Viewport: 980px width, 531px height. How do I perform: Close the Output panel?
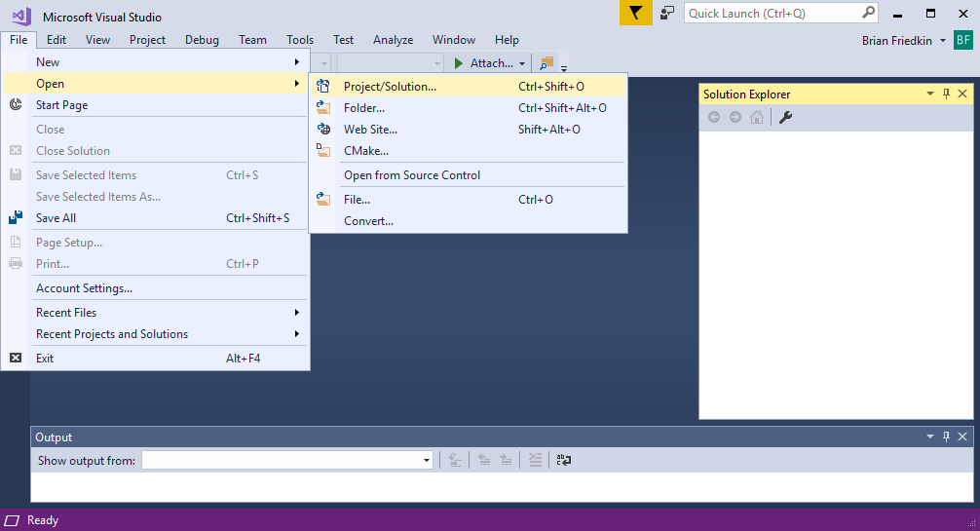[962, 436]
